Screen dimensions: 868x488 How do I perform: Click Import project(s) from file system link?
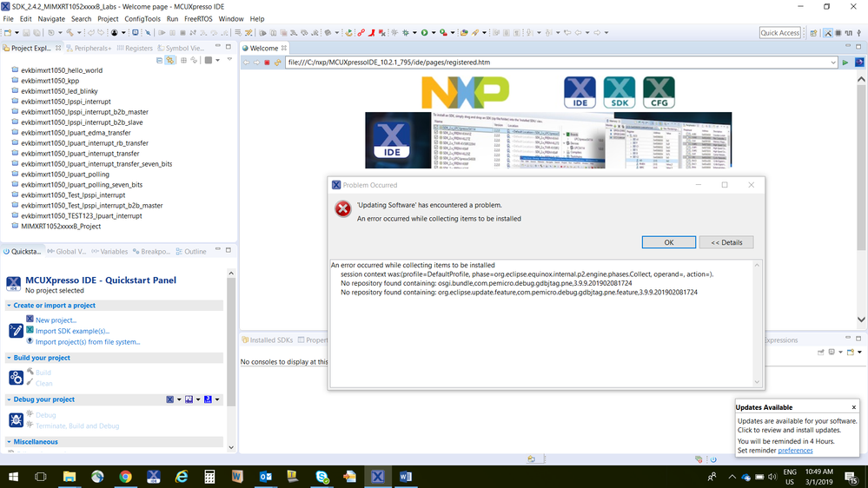88,342
